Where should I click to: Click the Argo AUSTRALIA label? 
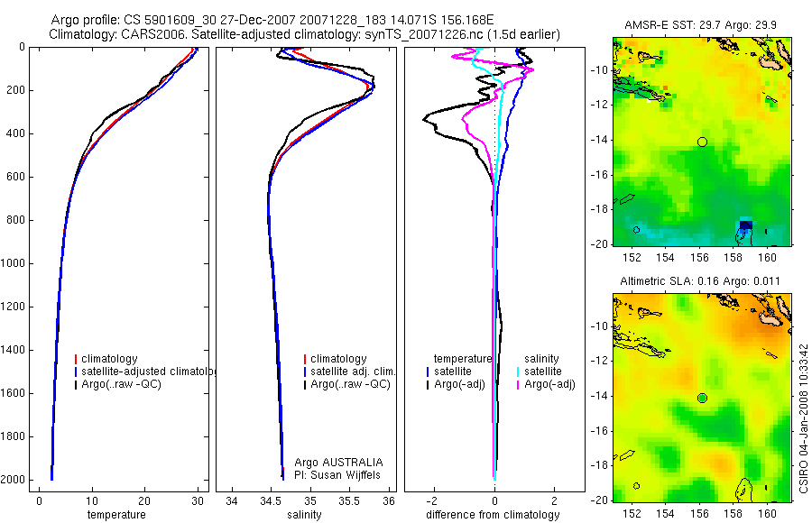pyautogui.click(x=338, y=462)
